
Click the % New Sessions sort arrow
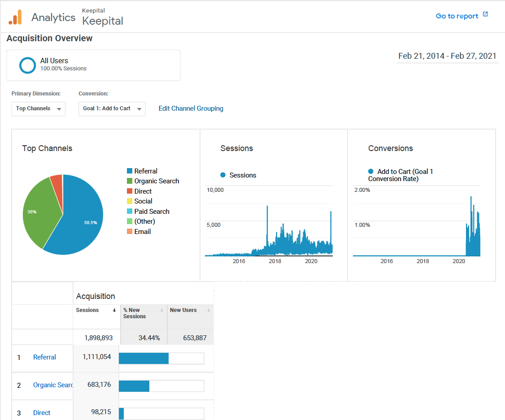(x=161, y=311)
